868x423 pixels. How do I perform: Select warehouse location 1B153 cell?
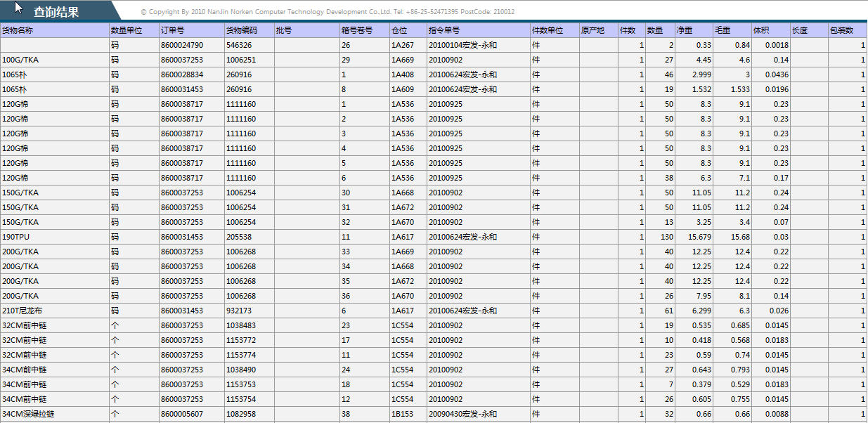[x=403, y=414]
